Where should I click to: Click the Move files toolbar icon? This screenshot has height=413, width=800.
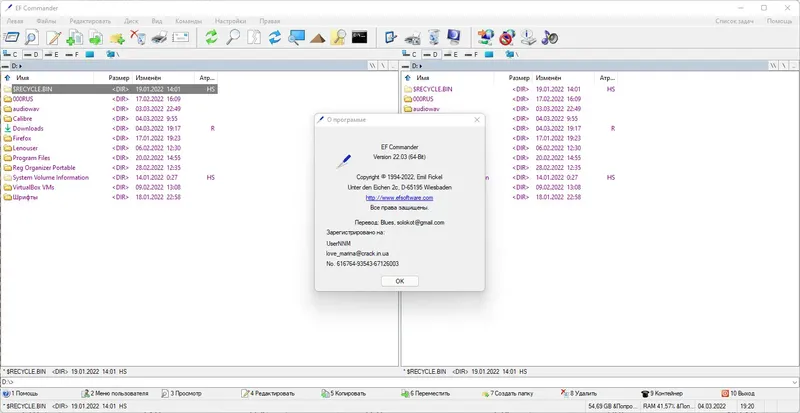click(x=95, y=37)
